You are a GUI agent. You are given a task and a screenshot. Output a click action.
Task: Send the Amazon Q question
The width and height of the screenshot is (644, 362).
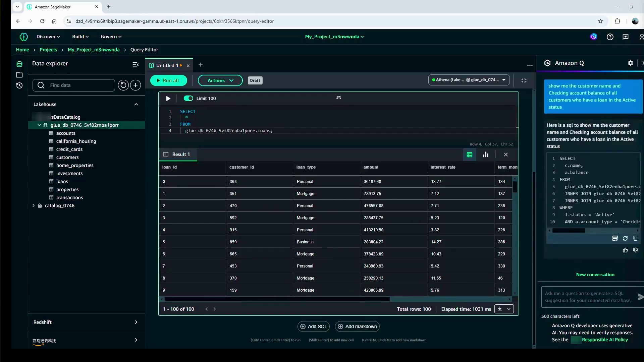(x=640, y=297)
